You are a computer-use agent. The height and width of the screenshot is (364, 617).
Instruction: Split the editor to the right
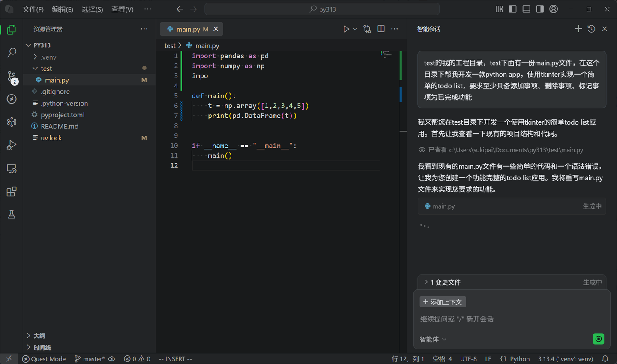point(381,29)
